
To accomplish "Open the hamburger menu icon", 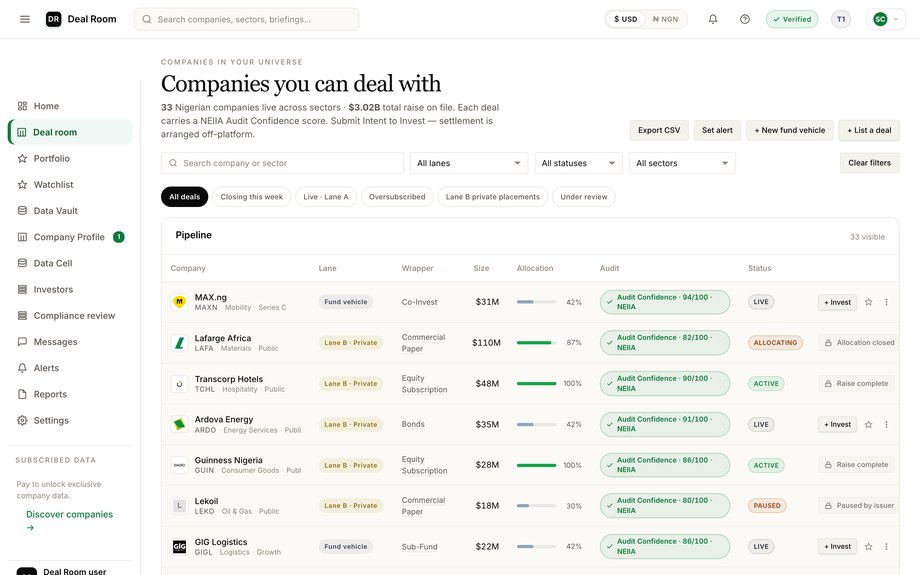I will tap(25, 19).
